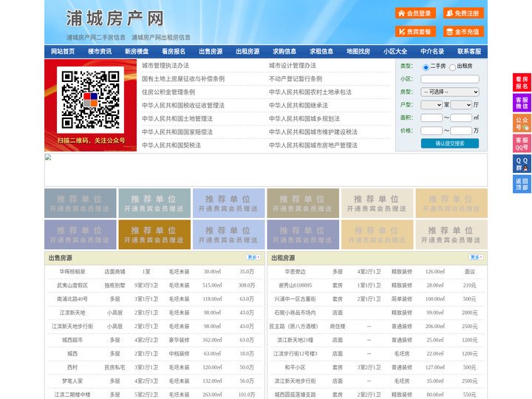Open the 室 room count dropdown
The height and width of the screenshot is (399, 532).
[432, 105]
